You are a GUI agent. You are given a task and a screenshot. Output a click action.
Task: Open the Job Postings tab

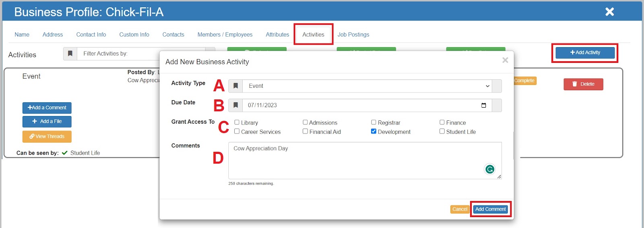pos(353,35)
